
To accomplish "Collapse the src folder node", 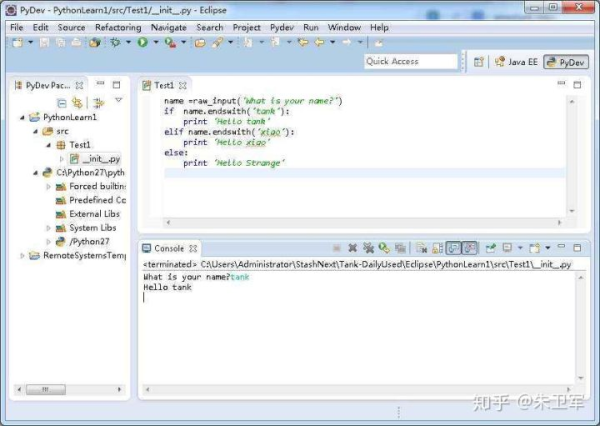I will coord(35,131).
